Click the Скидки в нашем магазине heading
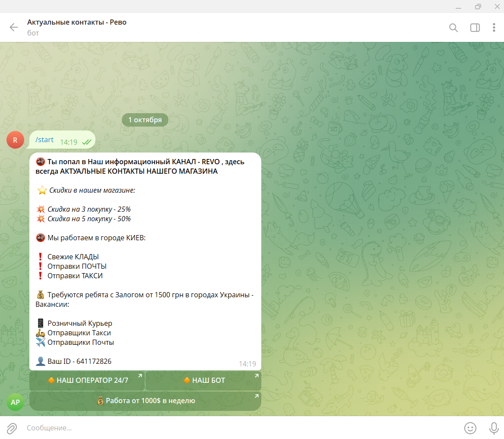 pos(92,191)
